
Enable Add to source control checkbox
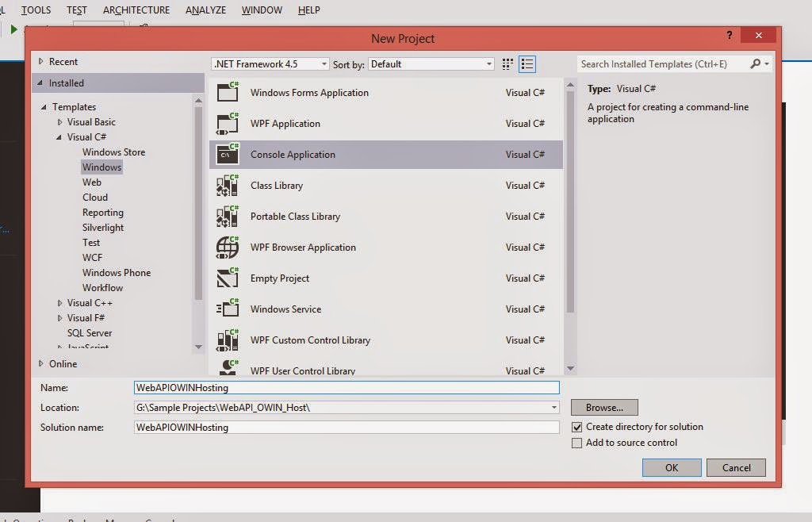click(x=577, y=443)
